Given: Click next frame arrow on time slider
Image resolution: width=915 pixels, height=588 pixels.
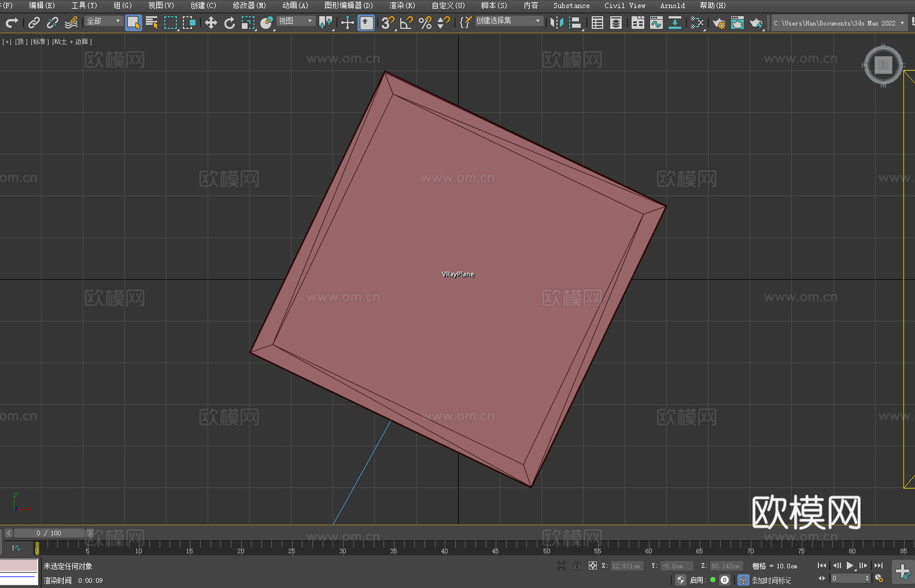Looking at the screenshot, I should (x=90, y=533).
